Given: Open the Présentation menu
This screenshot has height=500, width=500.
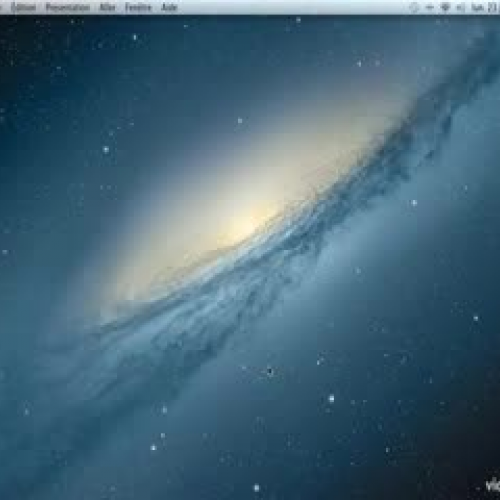Looking at the screenshot, I should pos(68,7).
